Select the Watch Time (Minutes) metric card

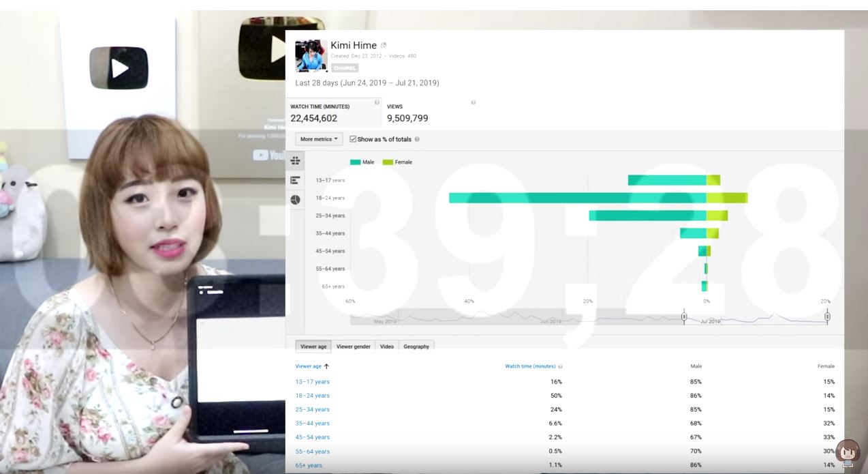click(x=334, y=113)
